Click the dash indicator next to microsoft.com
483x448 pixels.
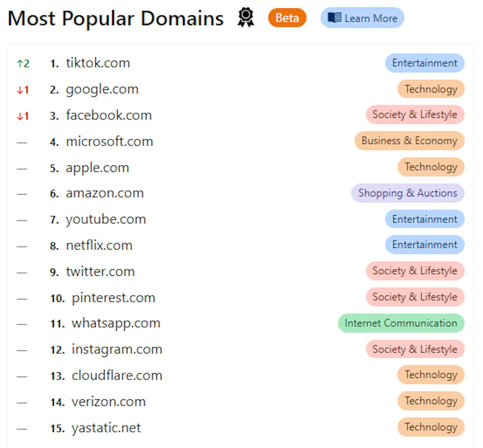tap(22, 142)
